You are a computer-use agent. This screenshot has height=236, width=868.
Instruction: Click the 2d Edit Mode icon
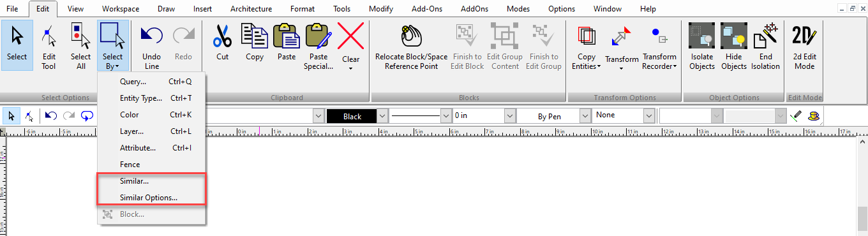pos(804,36)
